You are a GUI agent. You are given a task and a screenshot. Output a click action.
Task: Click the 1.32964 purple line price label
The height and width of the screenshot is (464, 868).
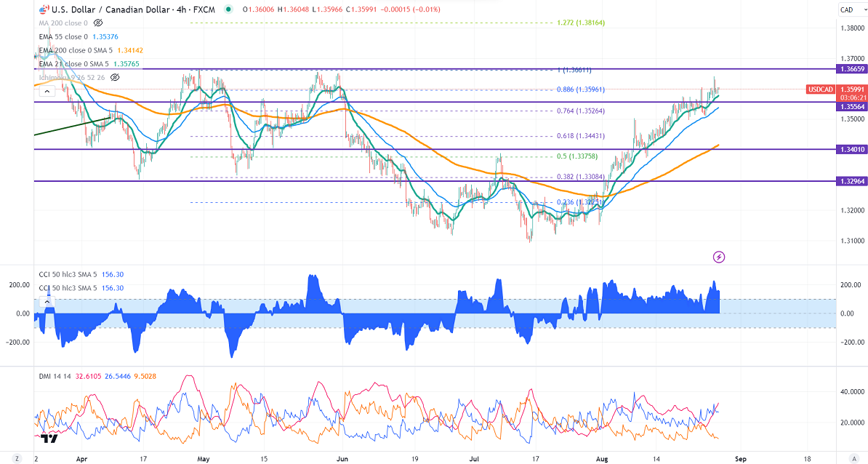(x=852, y=182)
